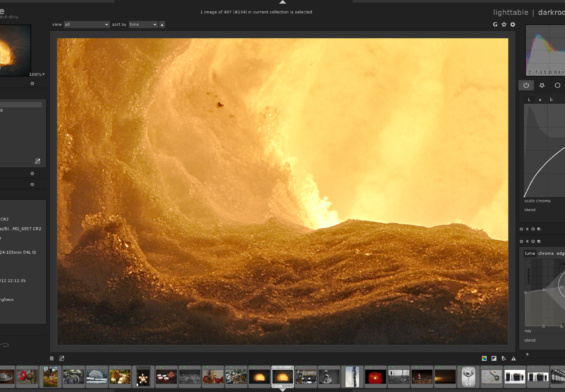Click the star overlay icon in the top bar
565x392 pixels.
(x=504, y=24)
